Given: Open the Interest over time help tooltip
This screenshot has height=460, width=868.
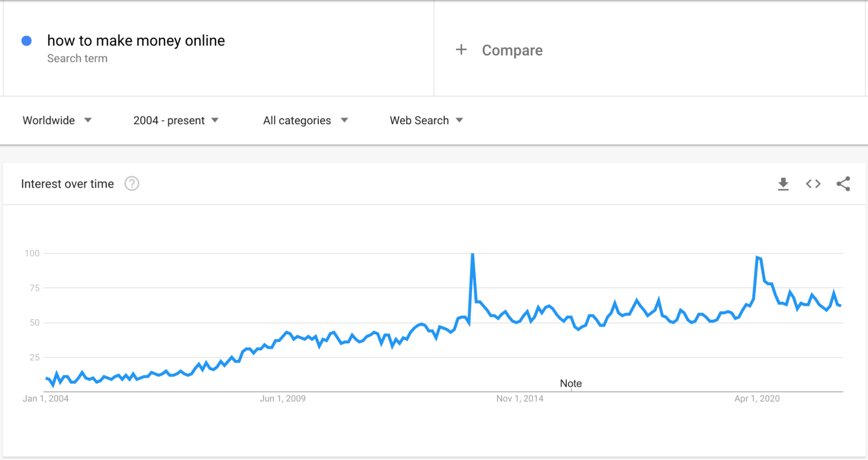Looking at the screenshot, I should [x=132, y=184].
